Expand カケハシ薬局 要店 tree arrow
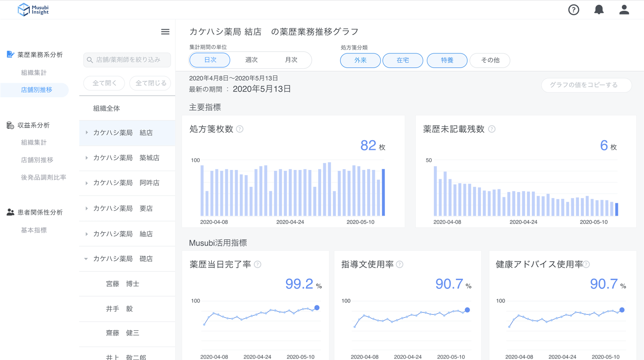The height and width of the screenshot is (360, 644). coord(87,208)
